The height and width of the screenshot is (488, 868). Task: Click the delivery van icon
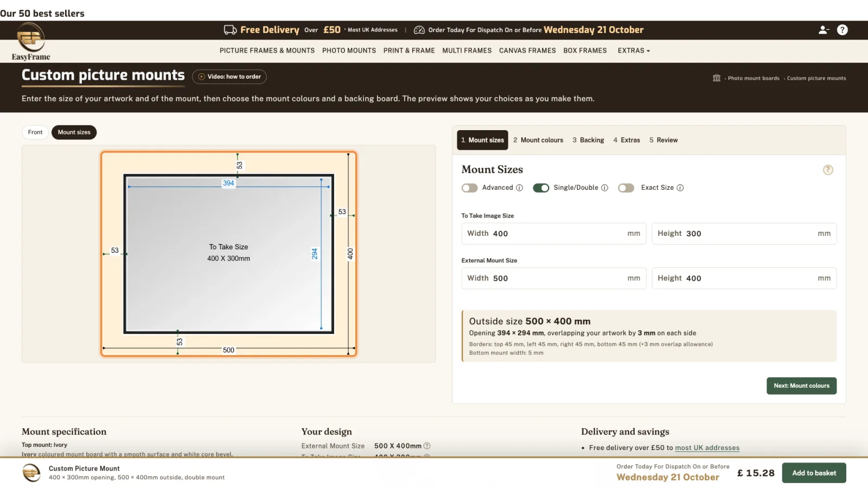[230, 30]
